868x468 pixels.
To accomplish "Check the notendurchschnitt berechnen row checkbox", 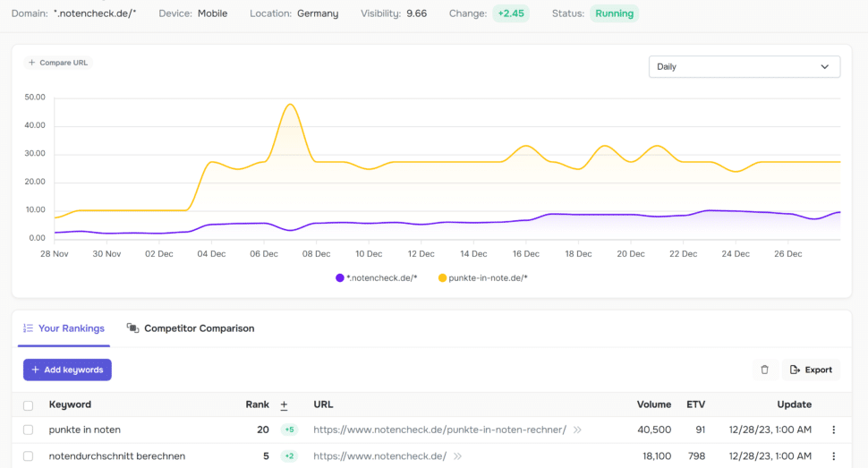I will click(29, 456).
